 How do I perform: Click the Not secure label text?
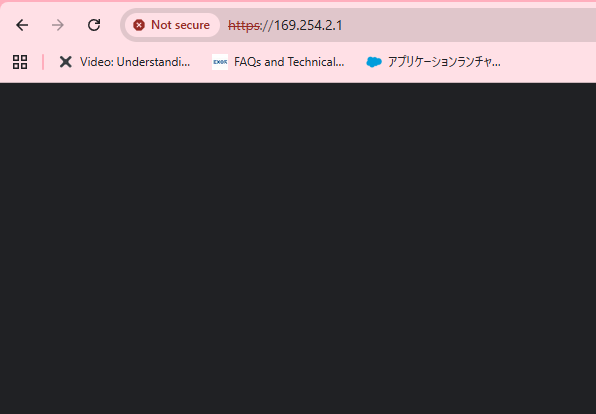[x=180, y=25]
